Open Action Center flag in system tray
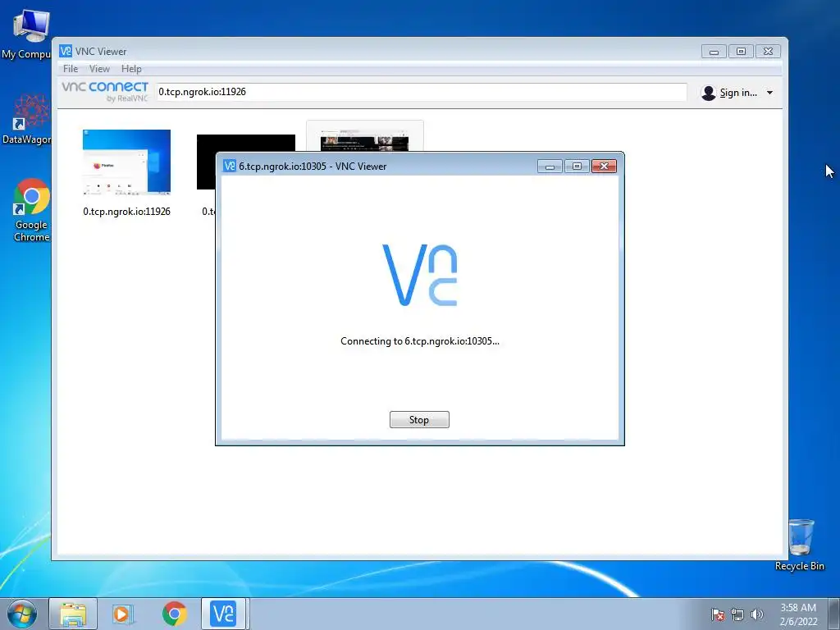The height and width of the screenshot is (630, 840). (x=718, y=615)
